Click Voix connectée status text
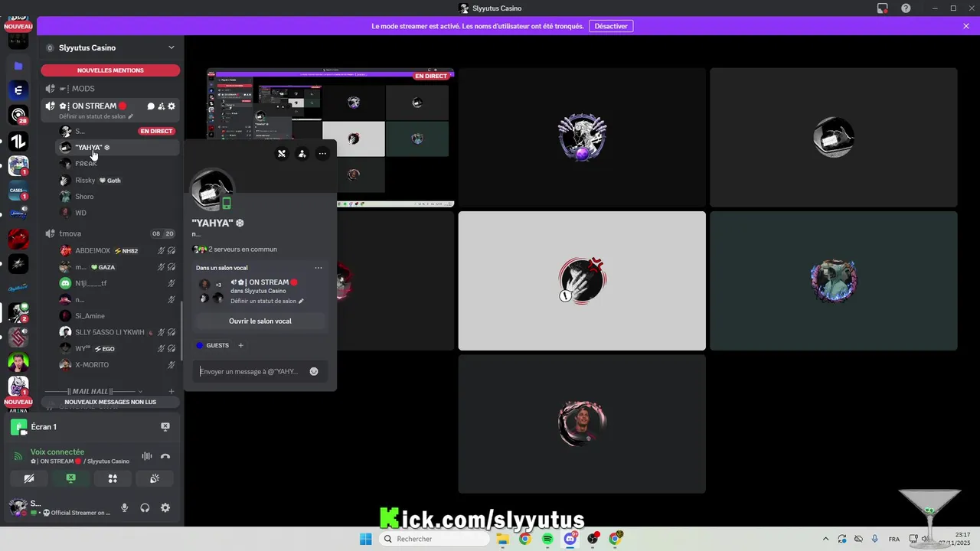 (x=57, y=452)
